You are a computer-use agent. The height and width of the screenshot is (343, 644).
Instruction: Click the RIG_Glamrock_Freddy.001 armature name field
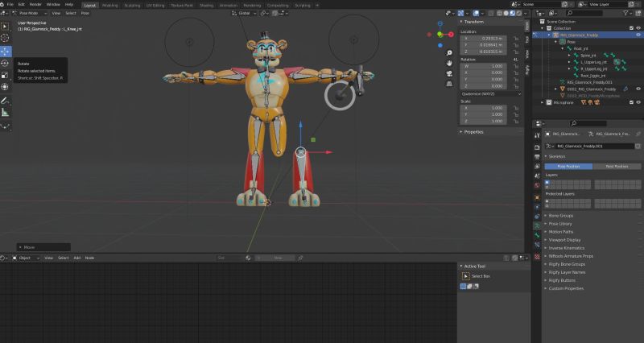[x=593, y=147]
